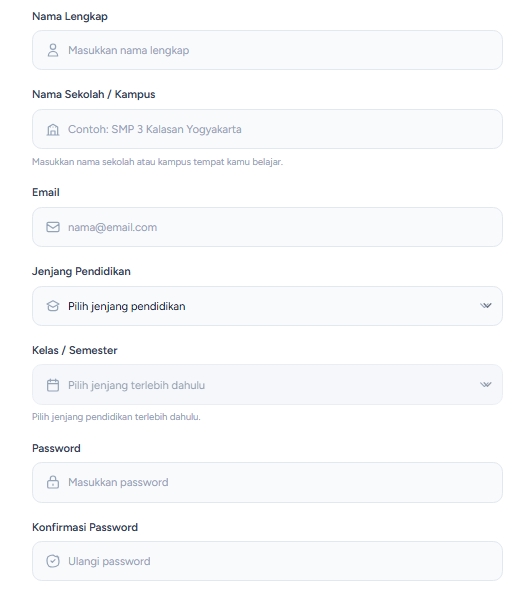
Task: Click the calendar icon in Kelas / Semester
Action: point(53,385)
